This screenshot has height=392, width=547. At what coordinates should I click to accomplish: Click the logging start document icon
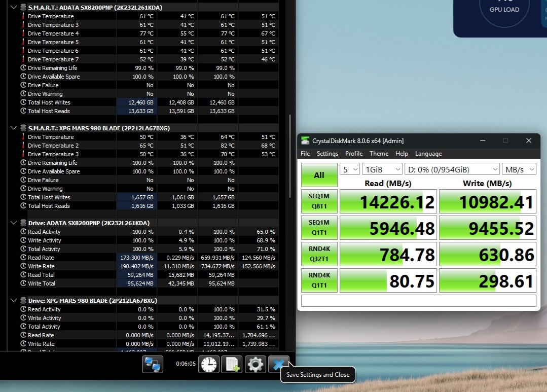[x=232, y=364]
